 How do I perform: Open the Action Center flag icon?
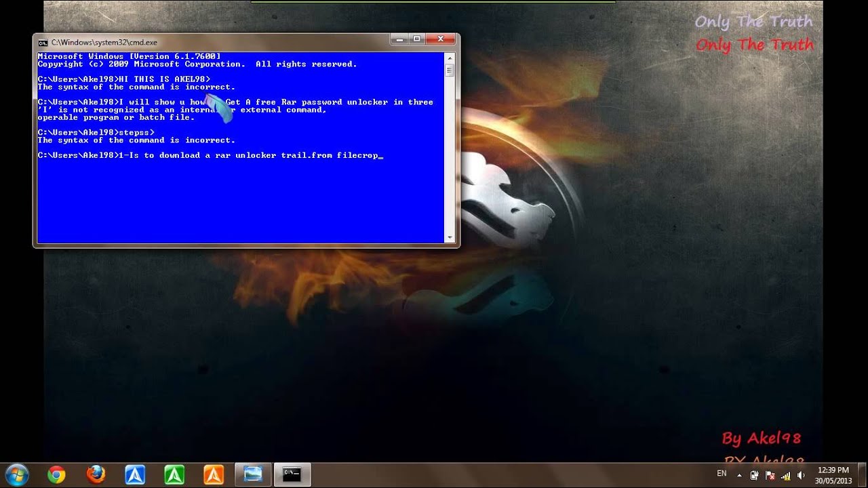point(770,476)
